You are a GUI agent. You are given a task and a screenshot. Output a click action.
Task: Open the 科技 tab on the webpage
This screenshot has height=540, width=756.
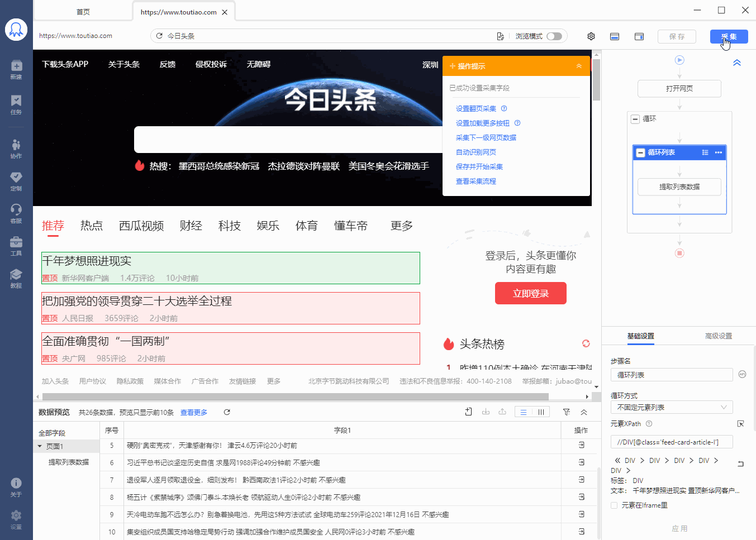[230, 226]
